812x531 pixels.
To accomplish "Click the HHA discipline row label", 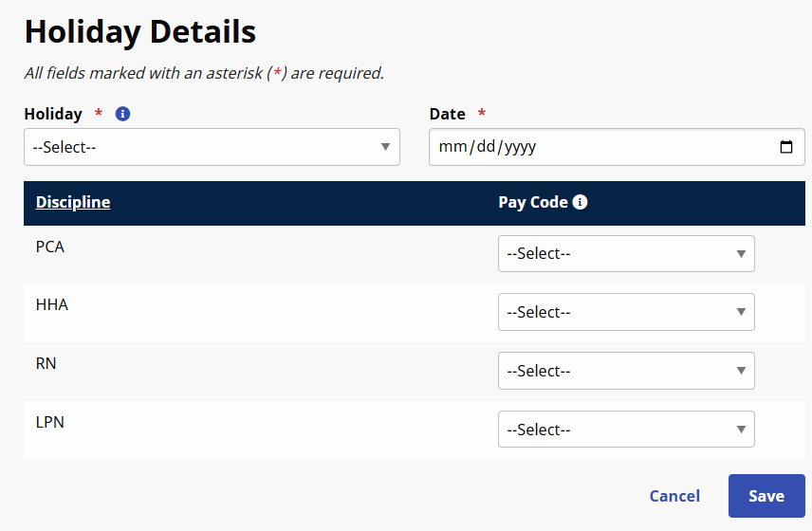I will [52, 305].
